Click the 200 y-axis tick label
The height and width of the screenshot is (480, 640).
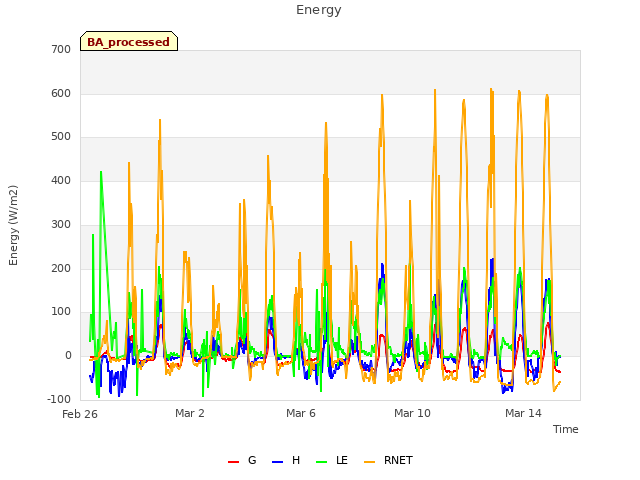tap(61, 268)
